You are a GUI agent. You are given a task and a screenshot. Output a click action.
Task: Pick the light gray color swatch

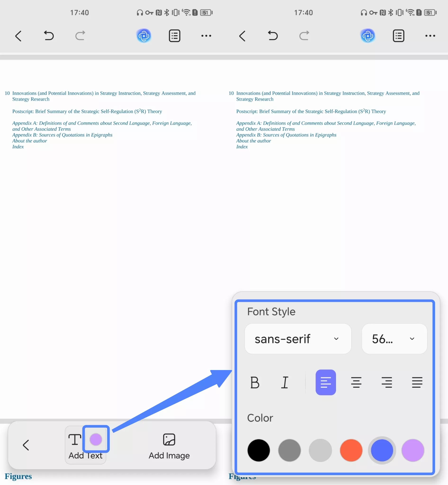320,450
